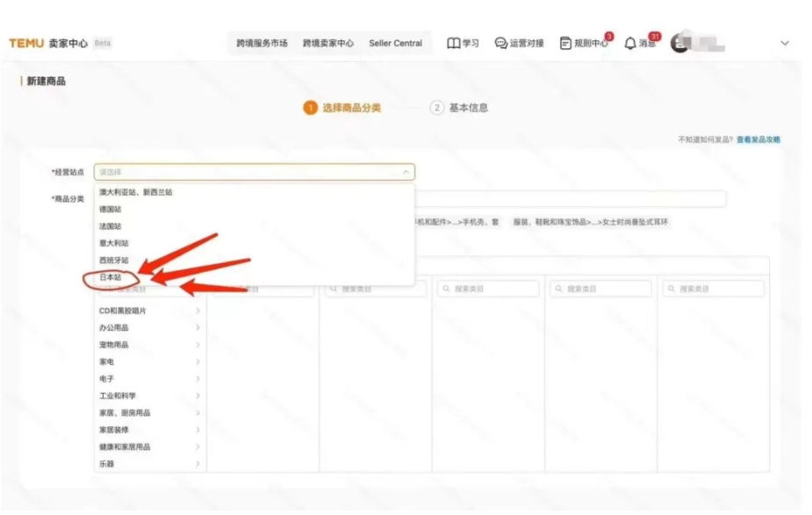Open the 查看发品攻略 link

(x=758, y=139)
